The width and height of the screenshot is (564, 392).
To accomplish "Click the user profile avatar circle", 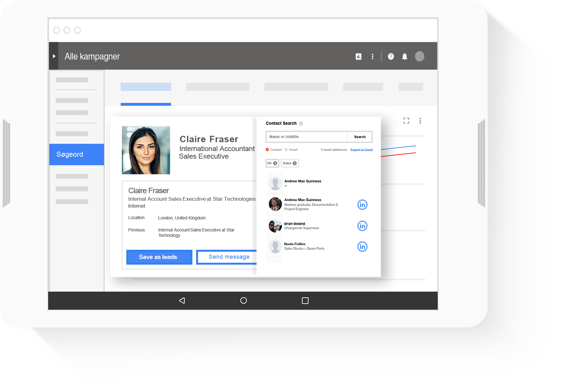I will pos(419,56).
